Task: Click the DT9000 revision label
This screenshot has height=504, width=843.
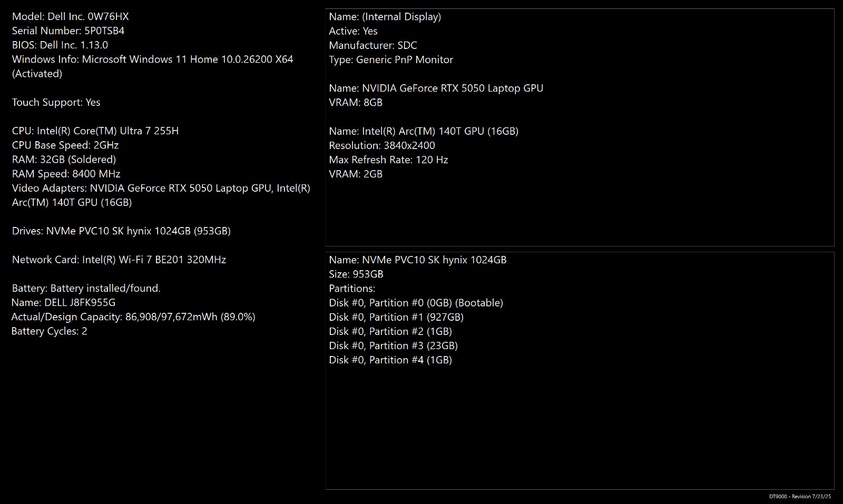Action: click(800, 497)
